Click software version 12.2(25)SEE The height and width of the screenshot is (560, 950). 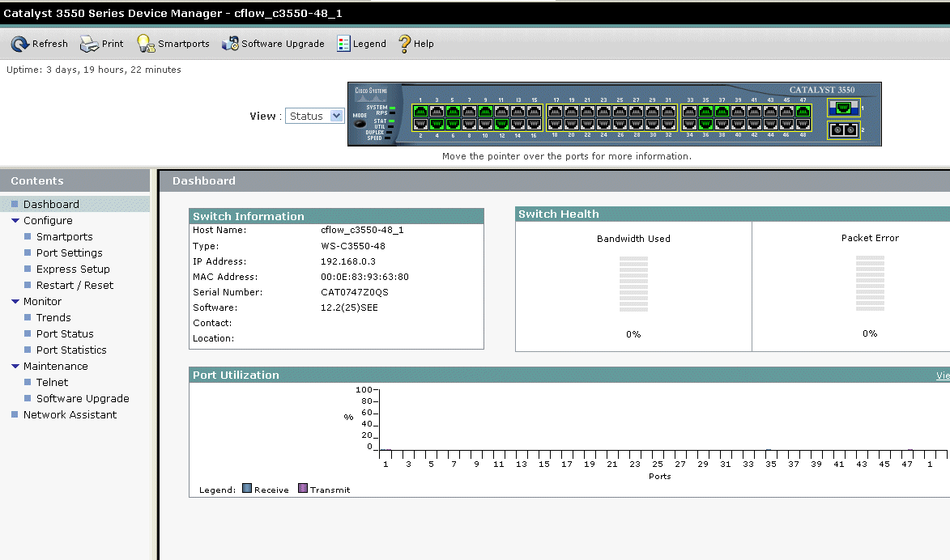(x=349, y=308)
